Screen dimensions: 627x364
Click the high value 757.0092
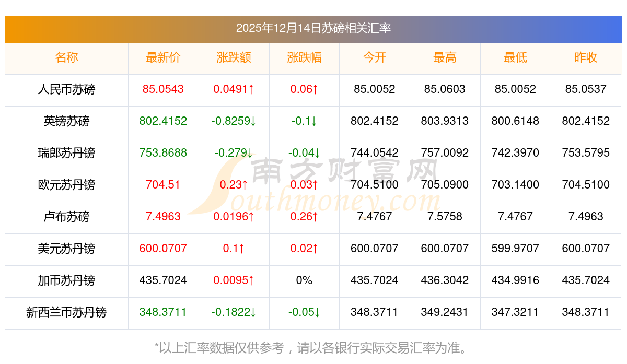tap(445, 153)
